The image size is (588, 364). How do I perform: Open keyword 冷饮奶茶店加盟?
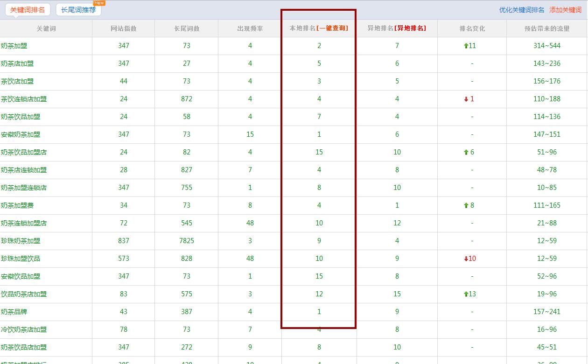click(x=24, y=329)
